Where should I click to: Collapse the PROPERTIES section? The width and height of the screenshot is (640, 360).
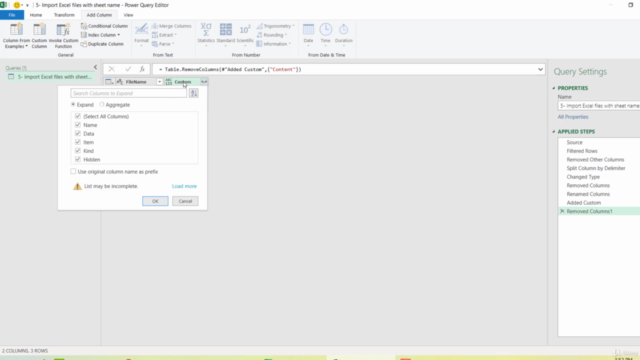point(554,88)
